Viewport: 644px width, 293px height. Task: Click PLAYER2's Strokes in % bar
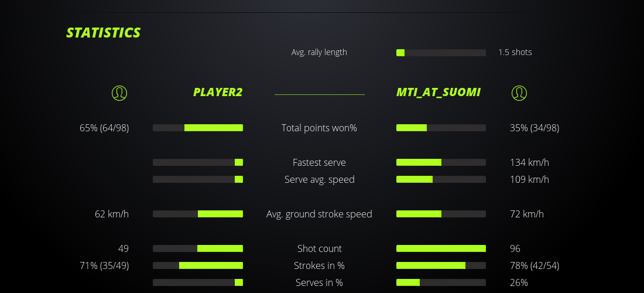pyautogui.click(x=198, y=265)
